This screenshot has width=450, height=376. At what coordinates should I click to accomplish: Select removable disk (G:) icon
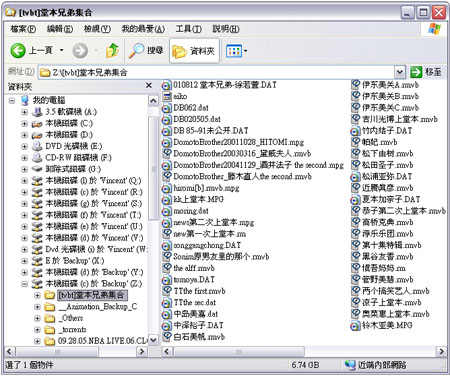pyautogui.click(x=37, y=169)
